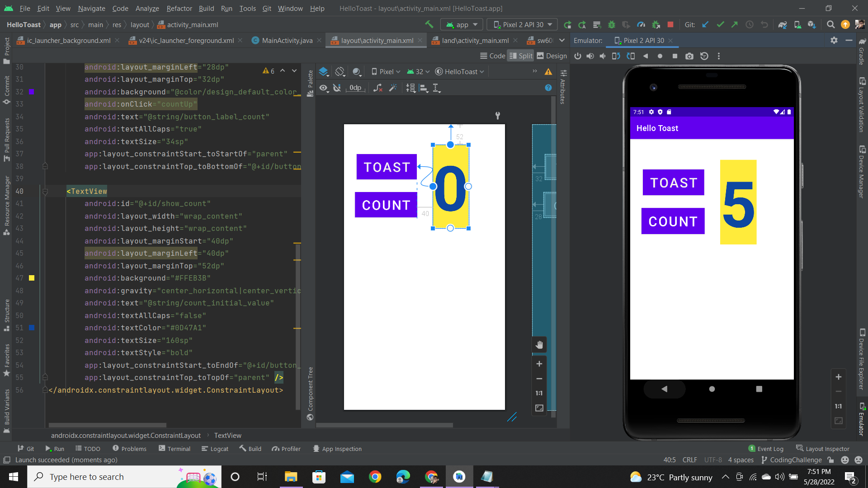The width and height of the screenshot is (868, 488).
Task: Open the API 32 version dropdown
Action: 418,71
